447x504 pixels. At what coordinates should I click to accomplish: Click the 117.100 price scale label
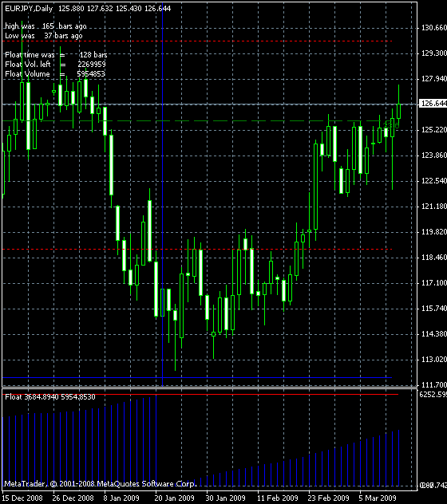tap(433, 283)
